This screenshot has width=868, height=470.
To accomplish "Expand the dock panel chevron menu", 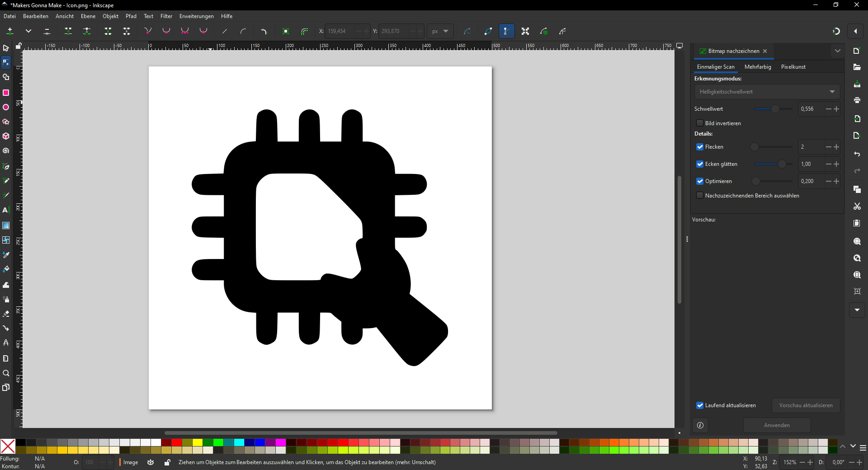I will pyautogui.click(x=837, y=51).
